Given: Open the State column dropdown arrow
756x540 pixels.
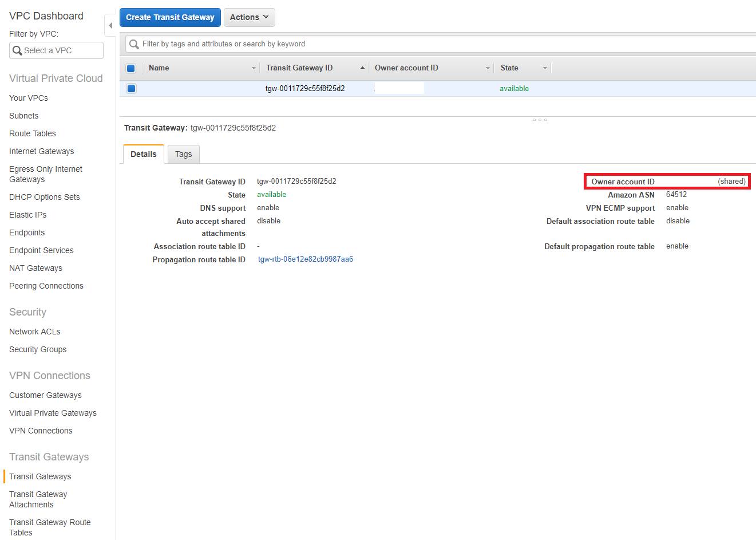Looking at the screenshot, I should coord(545,68).
